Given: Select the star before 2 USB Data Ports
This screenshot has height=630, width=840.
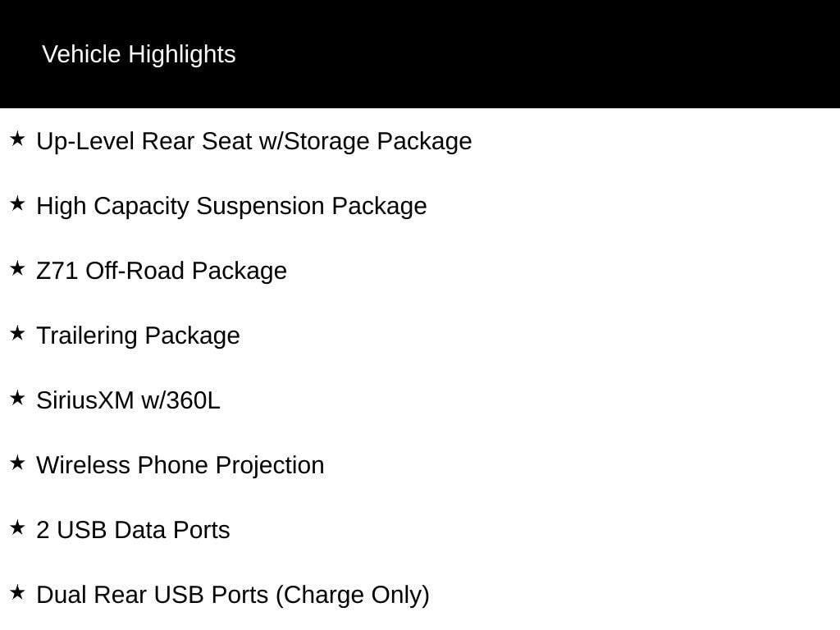Looking at the screenshot, I should (x=17, y=527).
